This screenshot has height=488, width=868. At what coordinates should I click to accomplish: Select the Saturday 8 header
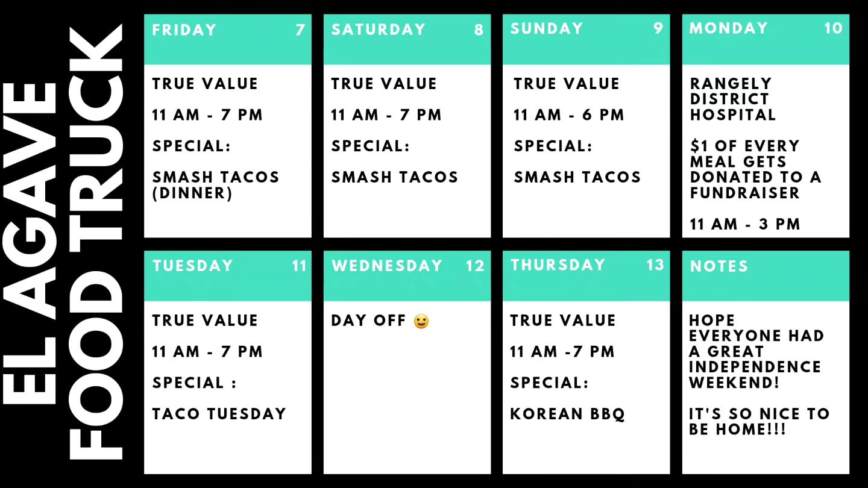(407, 39)
